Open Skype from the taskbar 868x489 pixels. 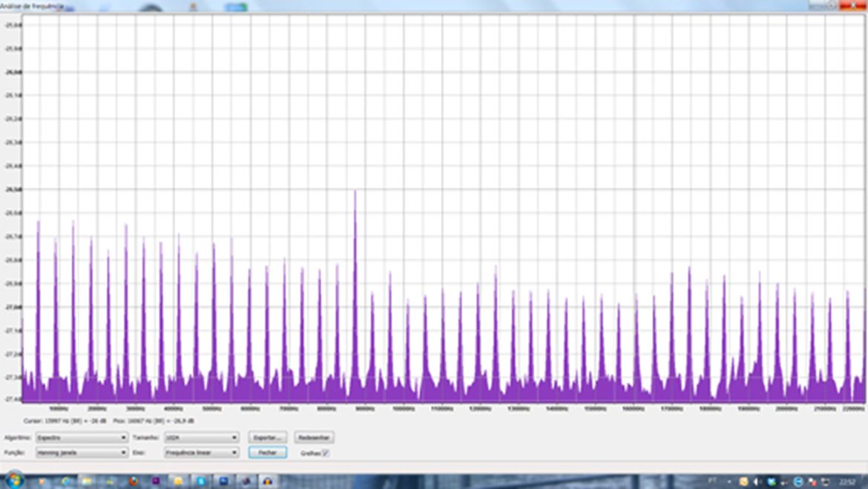coord(201,481)
